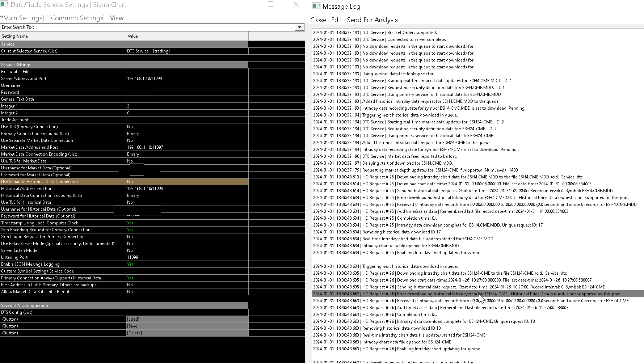This screenshot has height=363, width=644.
Task: Select log line 'Market data feed reported to be lost.'
Action: (385, 156)
